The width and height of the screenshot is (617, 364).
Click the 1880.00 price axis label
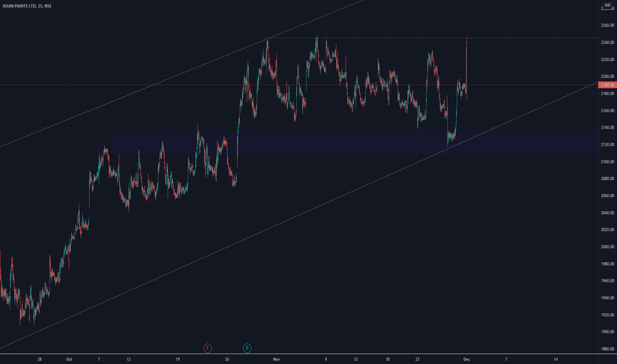[608, 349]
